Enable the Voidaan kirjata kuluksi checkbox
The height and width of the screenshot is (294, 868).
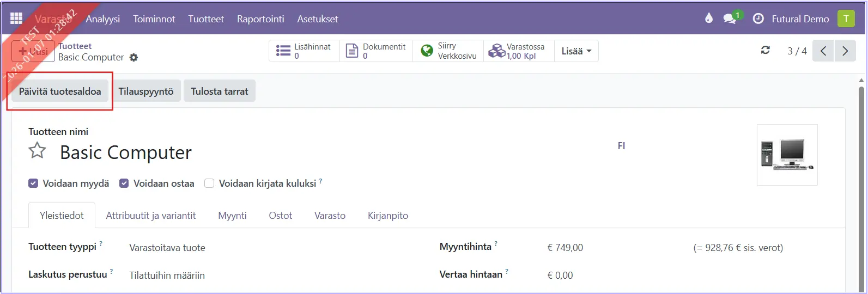pos(209,183)
